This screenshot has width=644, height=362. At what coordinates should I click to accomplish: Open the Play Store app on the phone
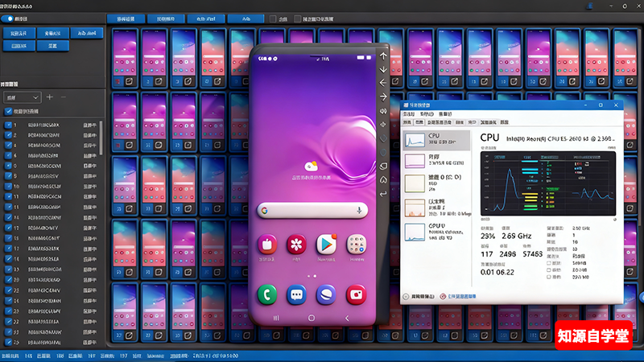326,243
